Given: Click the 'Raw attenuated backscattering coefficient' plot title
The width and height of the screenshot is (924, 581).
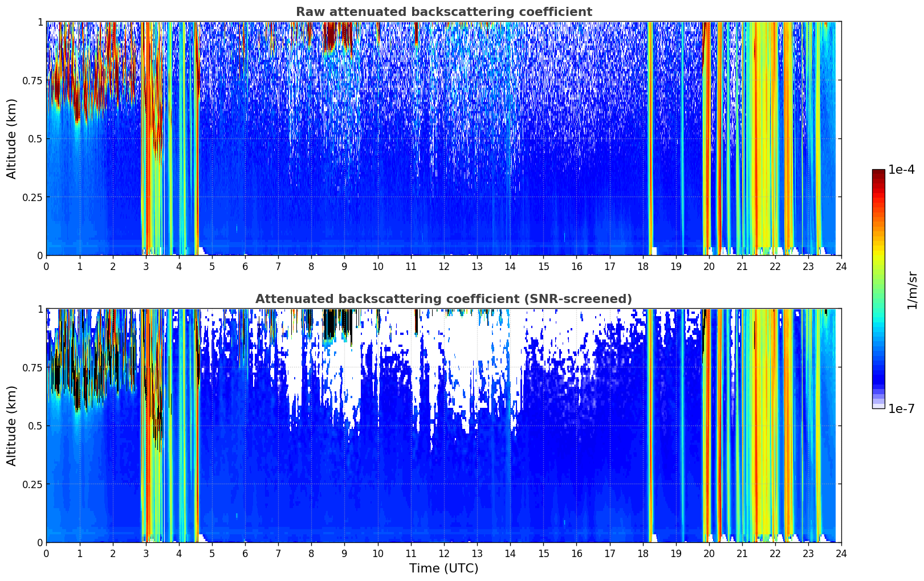Looking at the screenshot, I should point(443,12).
